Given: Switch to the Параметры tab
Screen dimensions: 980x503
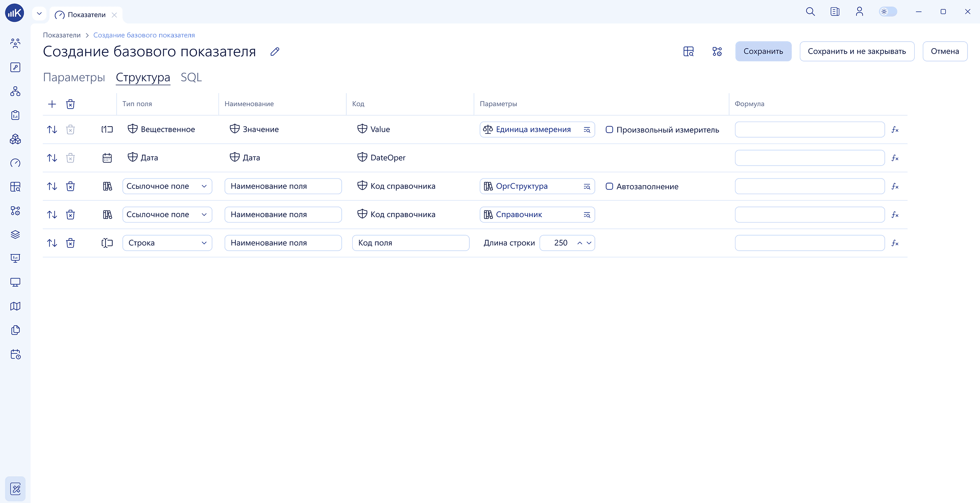Looking at the screenshot, I should click(x=74, y=78).
